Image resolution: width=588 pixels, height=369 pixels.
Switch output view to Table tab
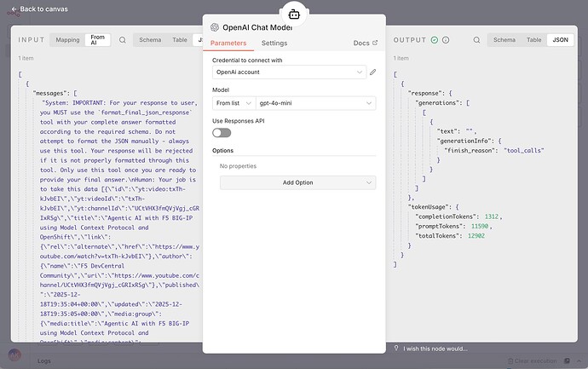(x=533, y=40)
